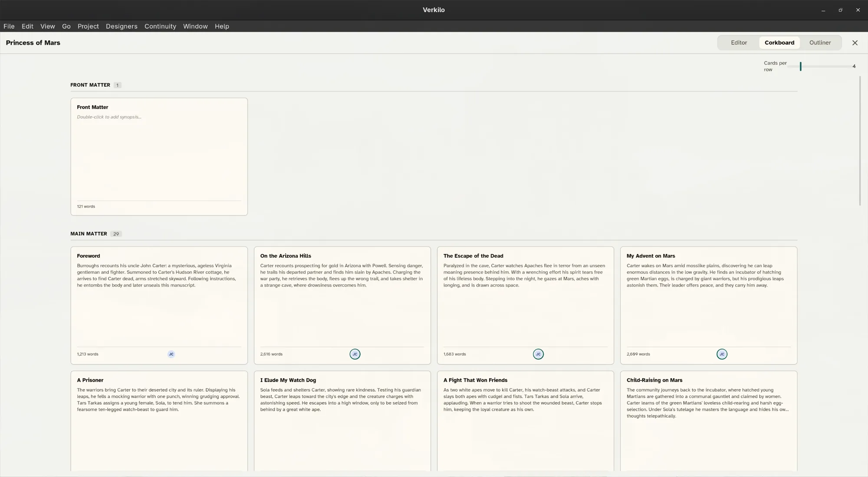The width and height of the screenshot is (868, 477).
Task: Open the File menu
Action: (9, 26)
